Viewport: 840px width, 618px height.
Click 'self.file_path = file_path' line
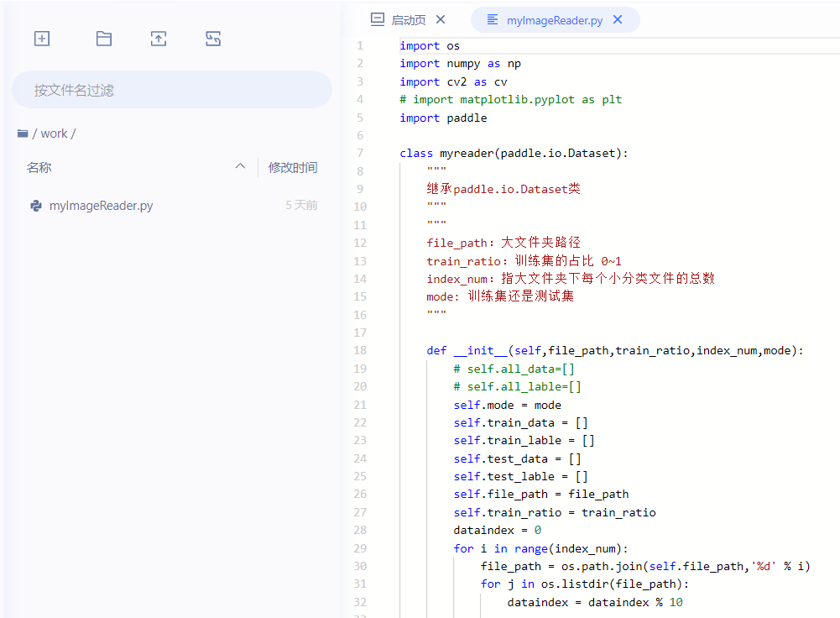[x=541, y=495]
